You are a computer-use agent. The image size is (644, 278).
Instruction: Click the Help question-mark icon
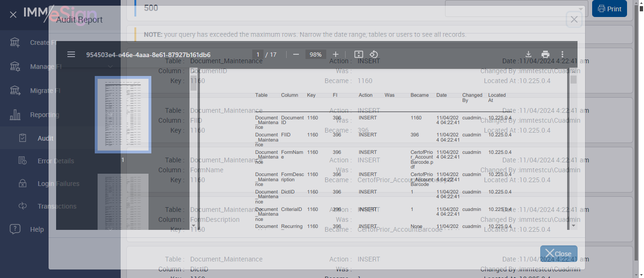click(x=15, y=229)
